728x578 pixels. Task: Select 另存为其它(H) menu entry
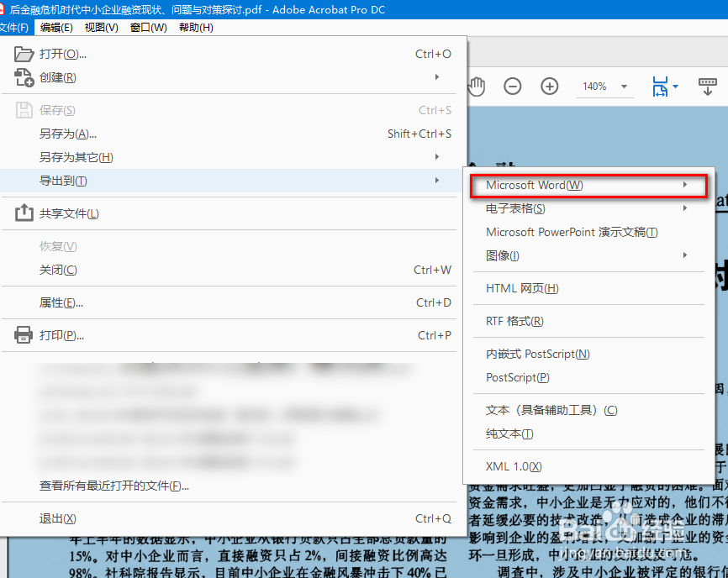click(232, 157)
